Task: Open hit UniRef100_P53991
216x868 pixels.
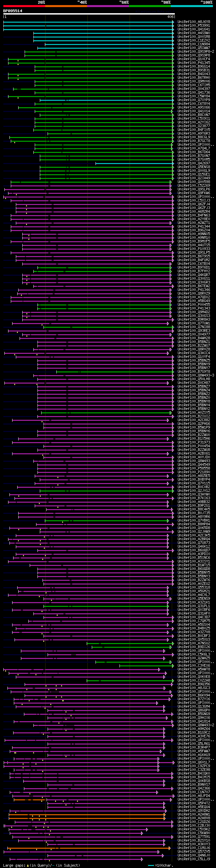Action: tap(194, 26)
